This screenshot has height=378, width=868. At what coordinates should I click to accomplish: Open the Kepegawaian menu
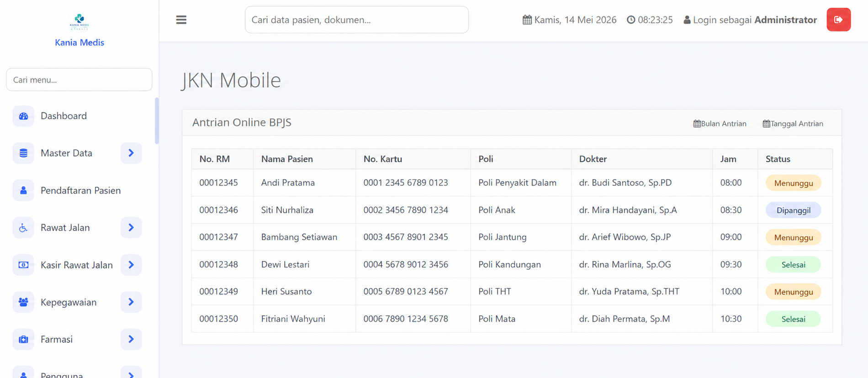tap(69, 302)
